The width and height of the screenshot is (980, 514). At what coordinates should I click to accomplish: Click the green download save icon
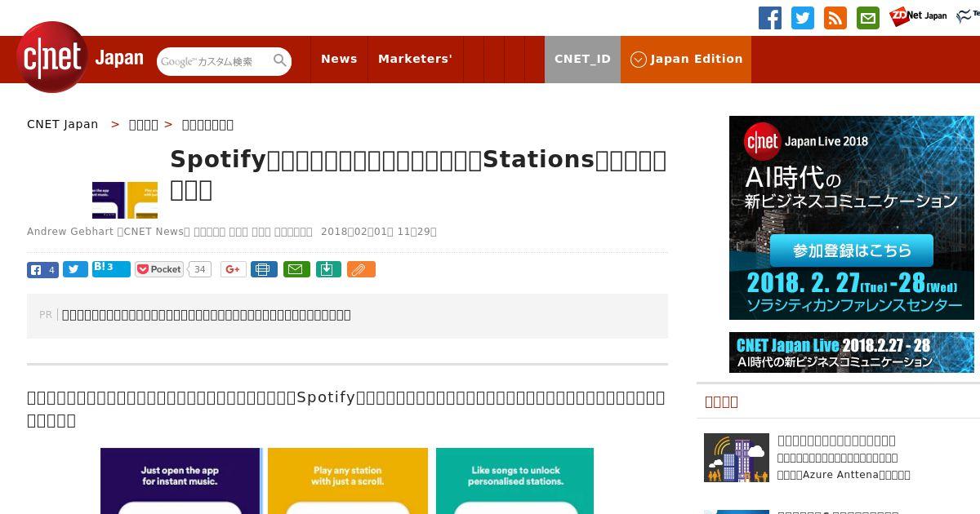pyautogui.click(x=328, y=269)
